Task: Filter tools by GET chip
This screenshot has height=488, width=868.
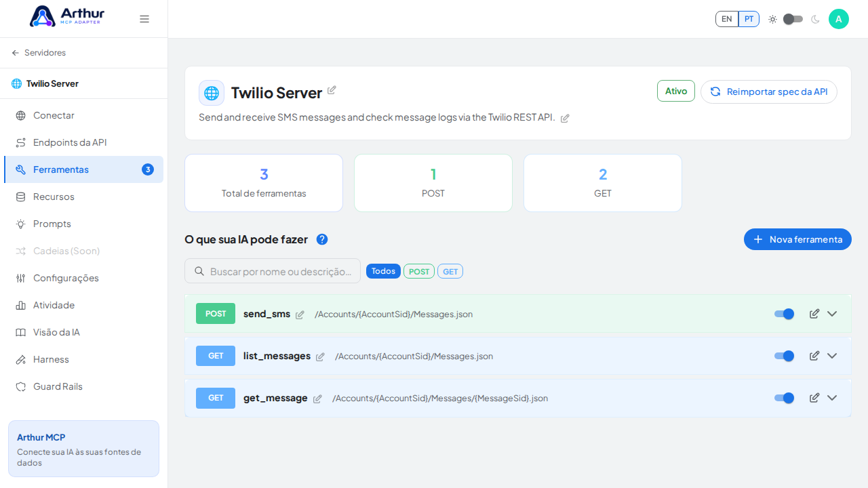Action: [450, 271]
